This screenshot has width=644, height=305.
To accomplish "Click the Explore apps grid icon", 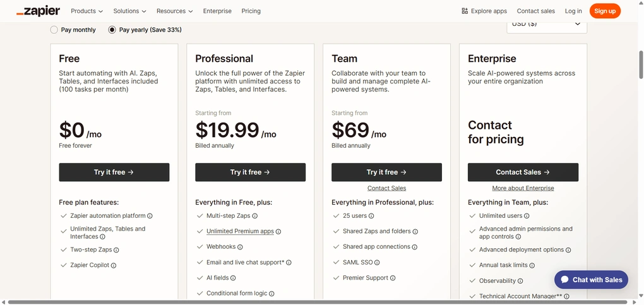I will [x=465, y=11].
